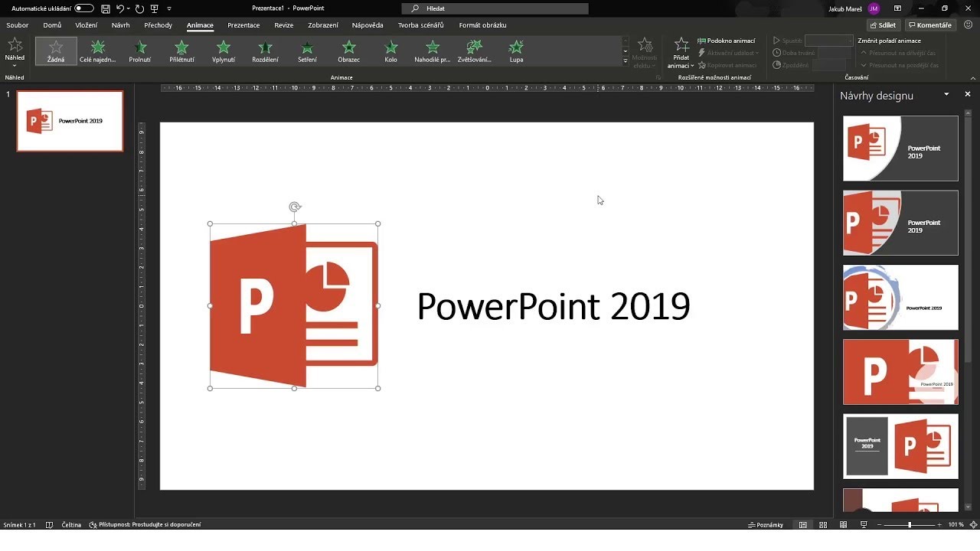The width and height of the screenshot is (980, 551).
Task: Switch to Reading view icon
Action: click(x=843, y=525)
